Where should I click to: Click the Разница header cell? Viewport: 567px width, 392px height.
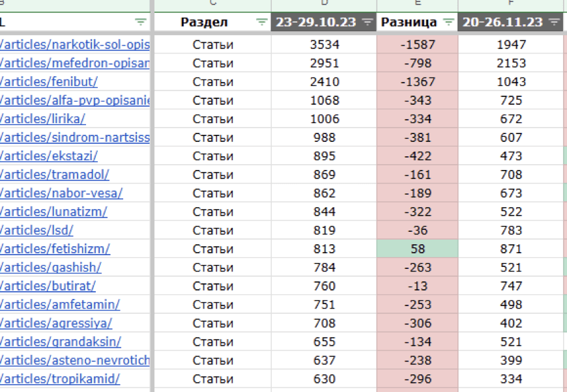tap(409, 22)
